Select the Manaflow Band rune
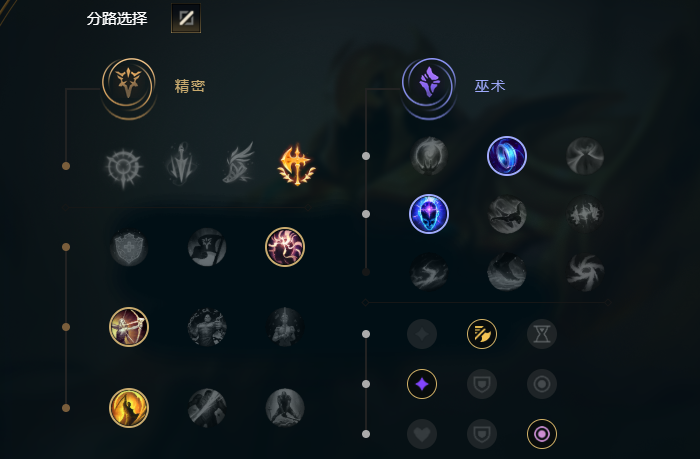Screen dimensions: 700x459 (x=507, y=156)
